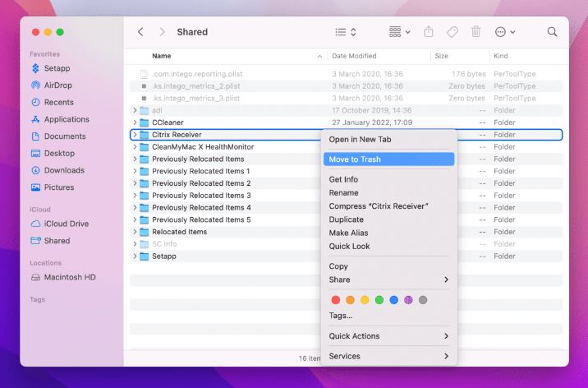Sort by the Date Modified column header

[x=354, y=56]
